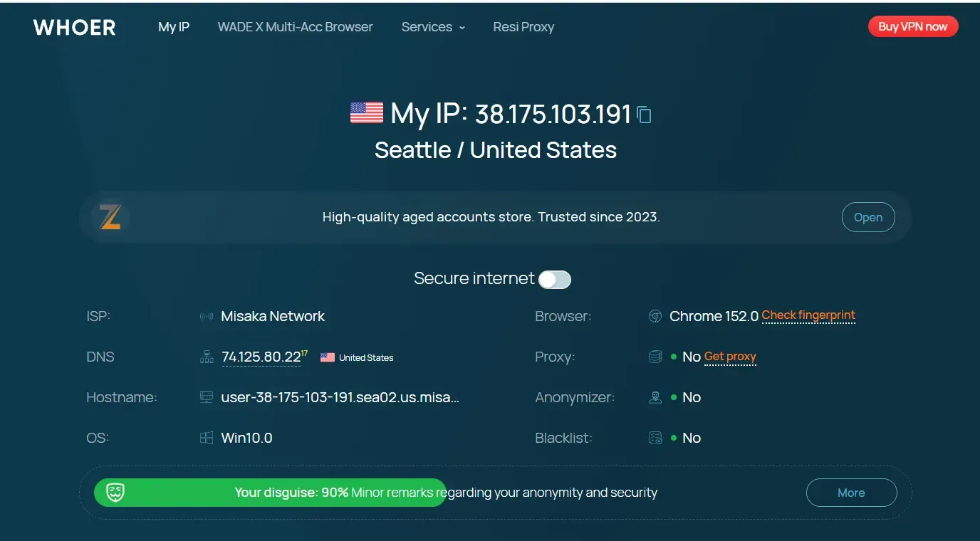Click the DNS network icon
The image size is (980, 541).
(x=207, y=357)
